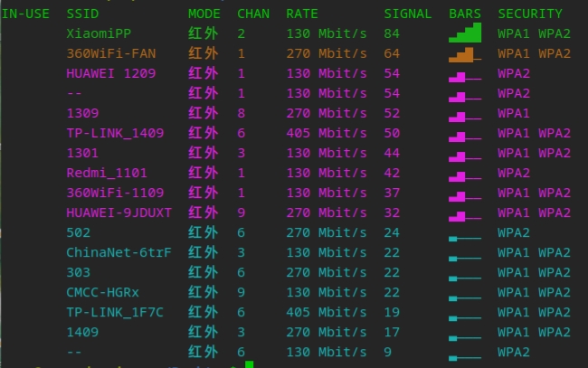Select signal value 64 for 360WiFi-FAN

(392, 53)
